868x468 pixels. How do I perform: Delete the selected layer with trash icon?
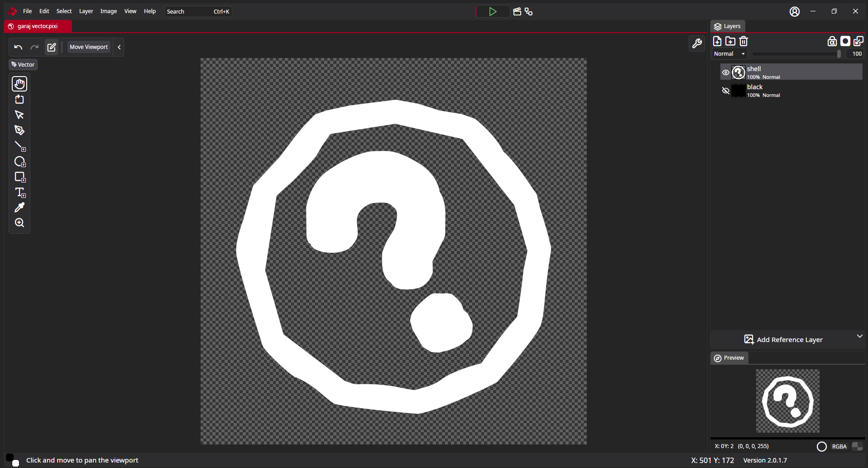743,41
